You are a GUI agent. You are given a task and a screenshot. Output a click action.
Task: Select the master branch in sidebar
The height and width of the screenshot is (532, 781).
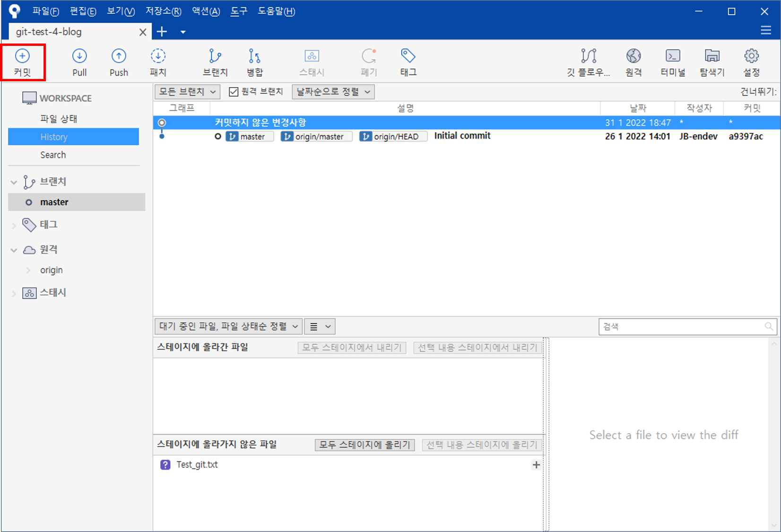[77, 202]
